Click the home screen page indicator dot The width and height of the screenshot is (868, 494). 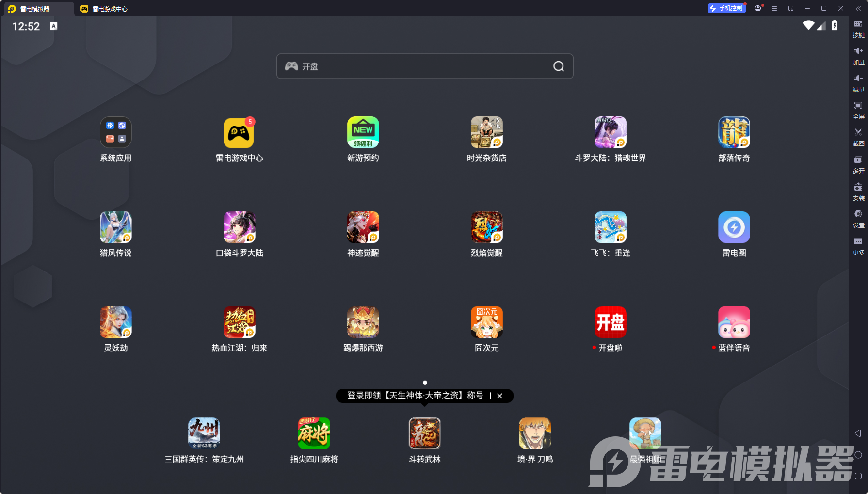click(425, 382)
